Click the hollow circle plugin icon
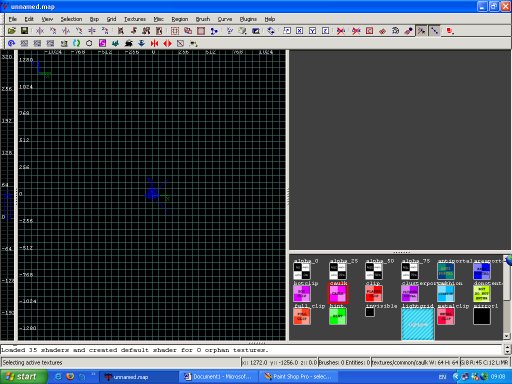Viewport: 512px width, 384px height. [x=89, y=43]
